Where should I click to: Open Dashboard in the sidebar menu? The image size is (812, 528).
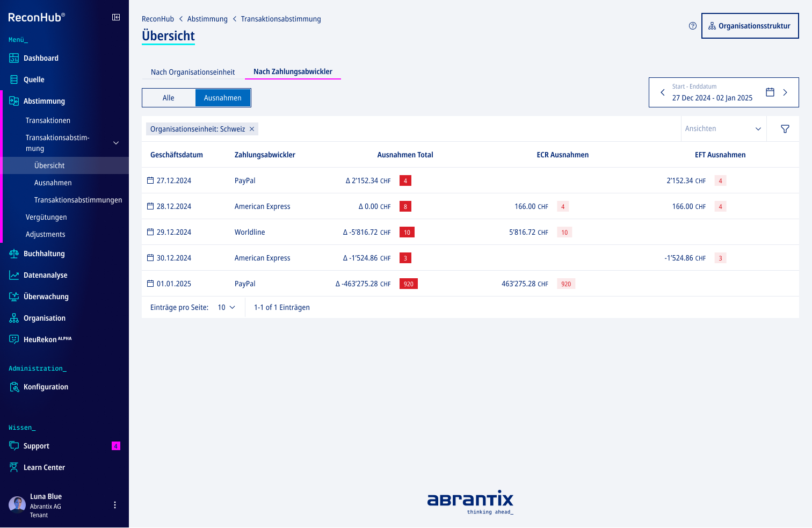click(41, 58)
